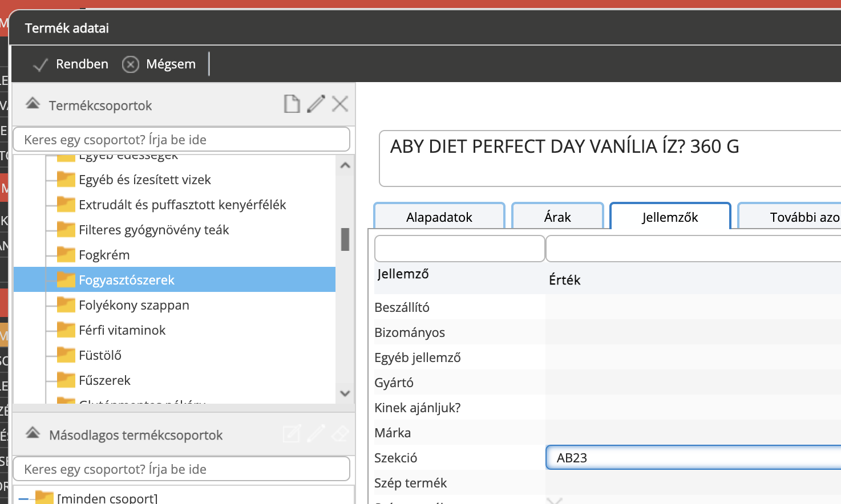The width and height of the screenshot is (841, 504).
Task: Collapse the Termékcsoportok panel
Action: point(33,104)
